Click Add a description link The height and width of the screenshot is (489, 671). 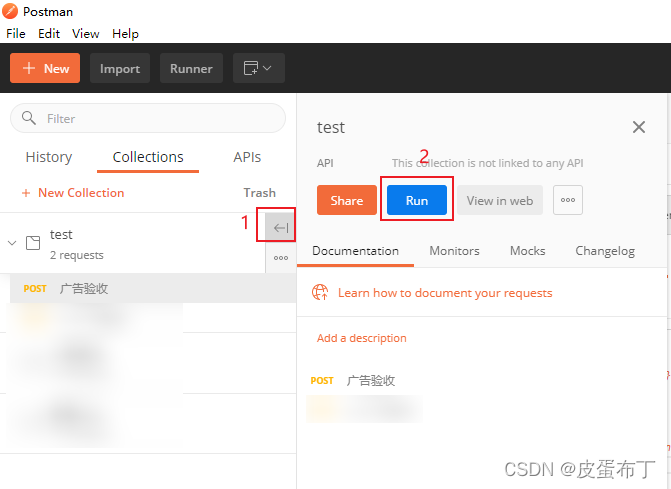coord(362,338)
